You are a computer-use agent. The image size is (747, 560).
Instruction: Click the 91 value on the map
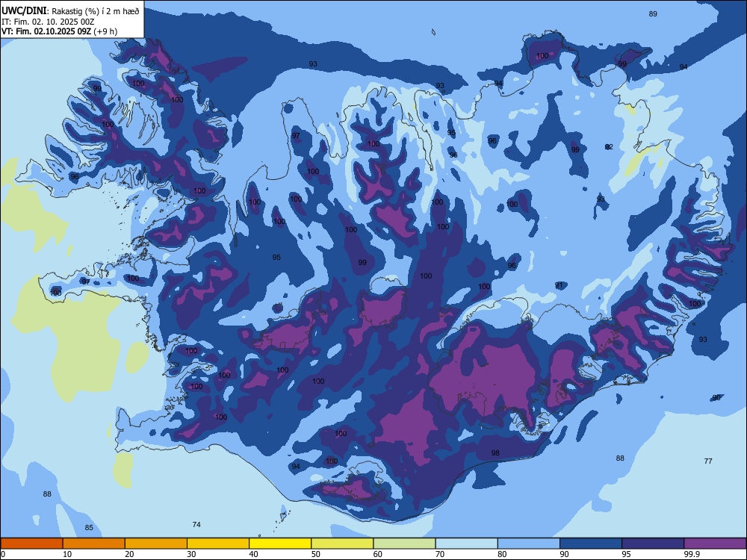coord(559,285)
